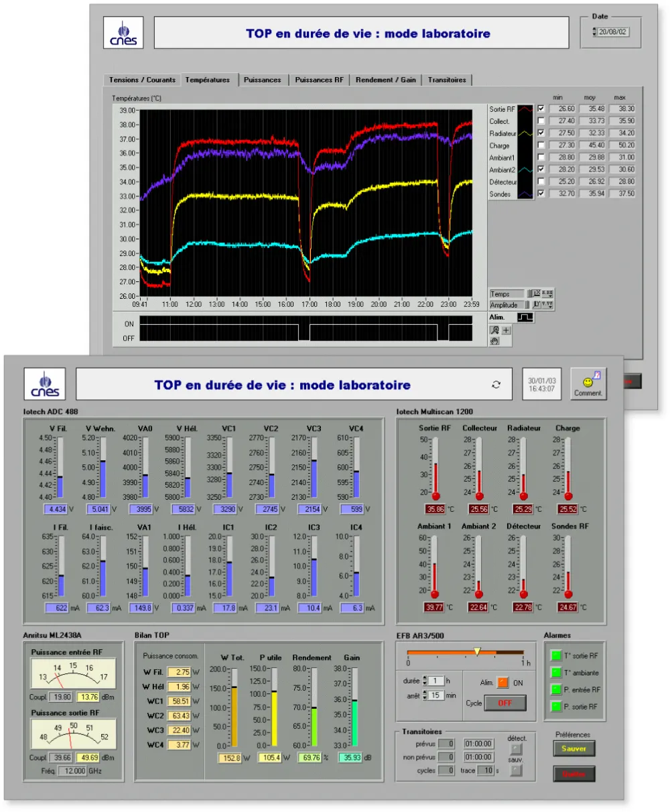670x812 pixels.
Task: Click the Amplitude axis scale lock icon
Action: (x=529, y=304)
